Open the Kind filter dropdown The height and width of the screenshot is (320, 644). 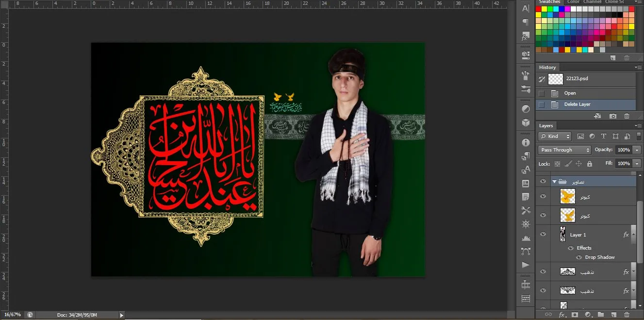[x=555, y=136]
